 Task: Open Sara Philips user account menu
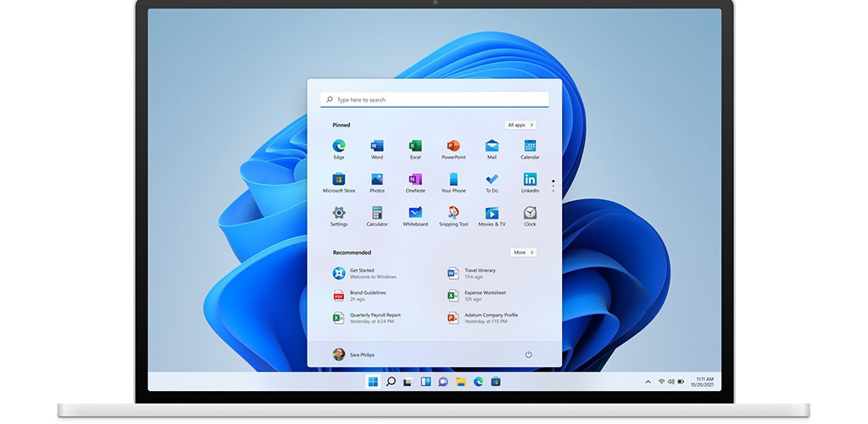(353, 354)
